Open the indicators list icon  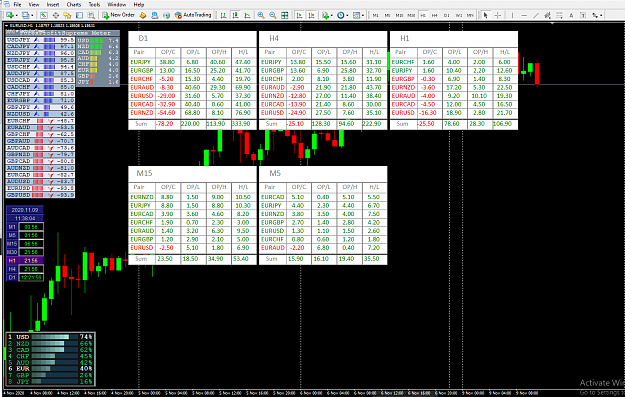coord(326,15)
